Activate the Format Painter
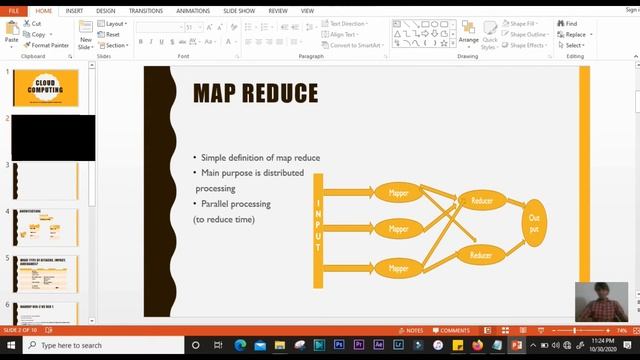Image resolution: width=640 pixels, height=360 pixels. (46, 45)
